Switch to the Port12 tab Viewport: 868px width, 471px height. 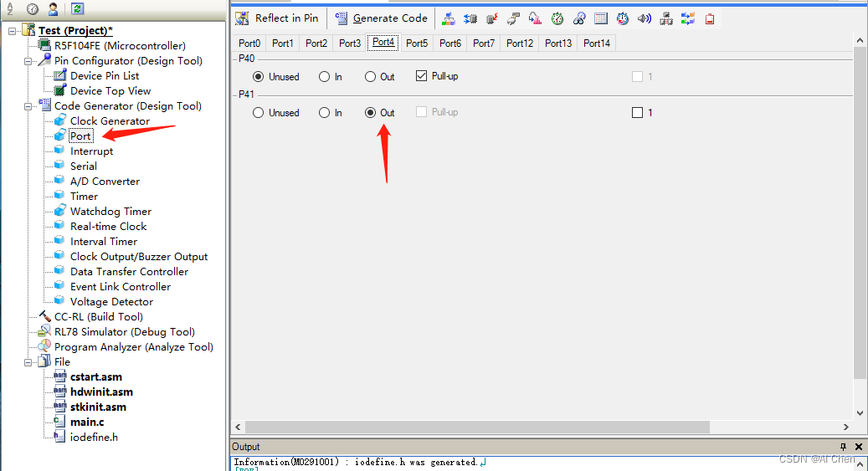pyautogui.click(x=520, y=44)
